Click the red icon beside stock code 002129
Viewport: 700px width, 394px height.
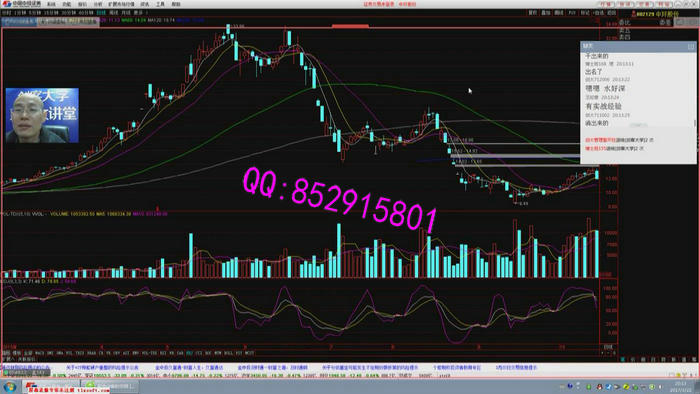click(x=634, y=14)
